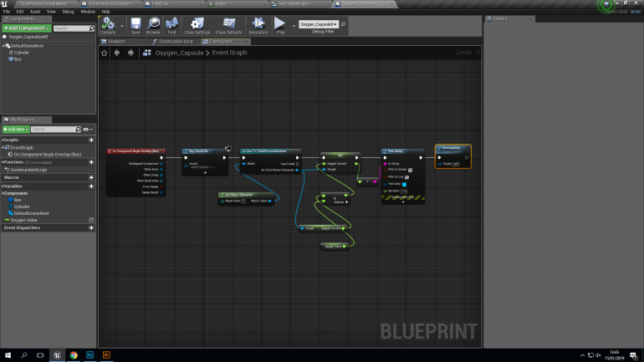Open Find in blueprint toolbar
Screen dimensions: 644x362
click(x=171, y=25)
